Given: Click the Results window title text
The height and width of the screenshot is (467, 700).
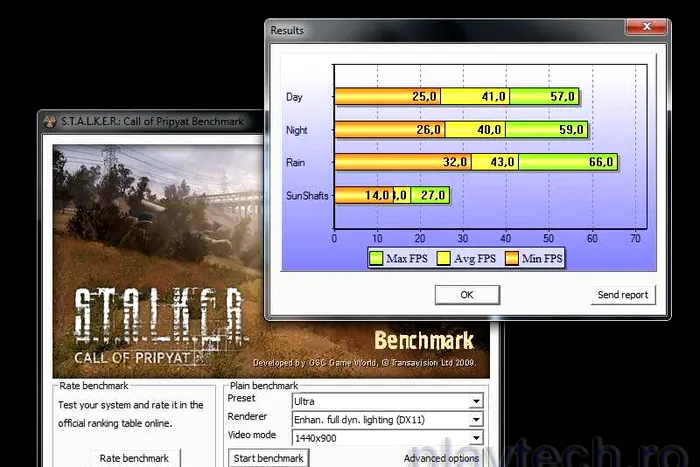Looking at the screenshot, I should pyautogui.click(x=287, y=30).
